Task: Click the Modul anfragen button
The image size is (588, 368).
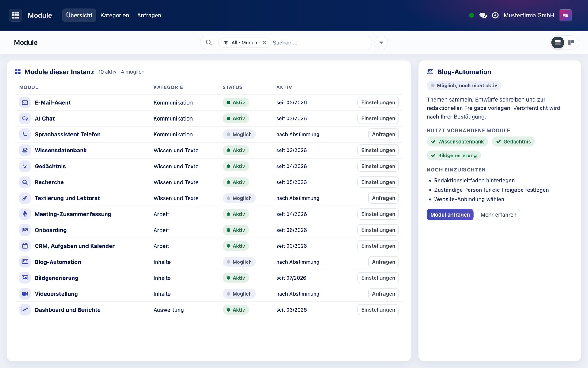Action: pos(450,215)
